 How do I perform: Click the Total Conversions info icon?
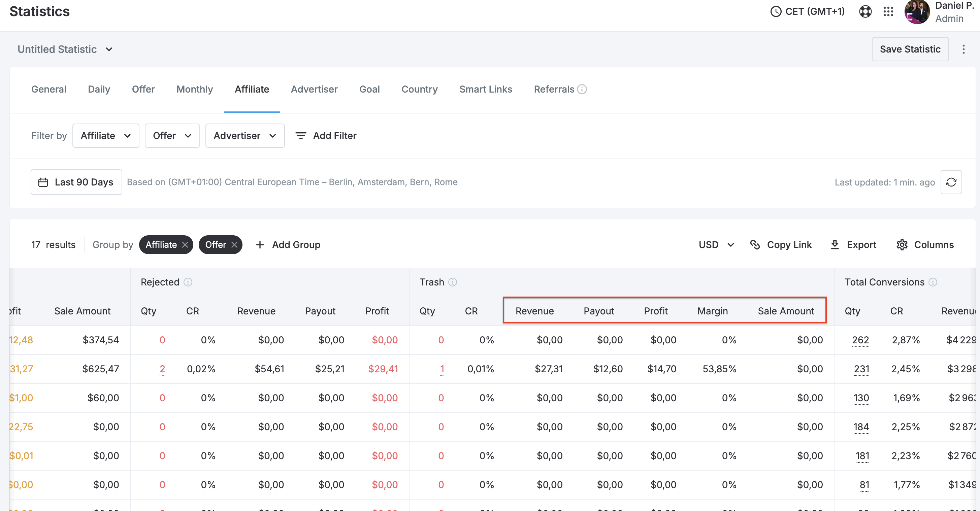click(x=933, y=282)
